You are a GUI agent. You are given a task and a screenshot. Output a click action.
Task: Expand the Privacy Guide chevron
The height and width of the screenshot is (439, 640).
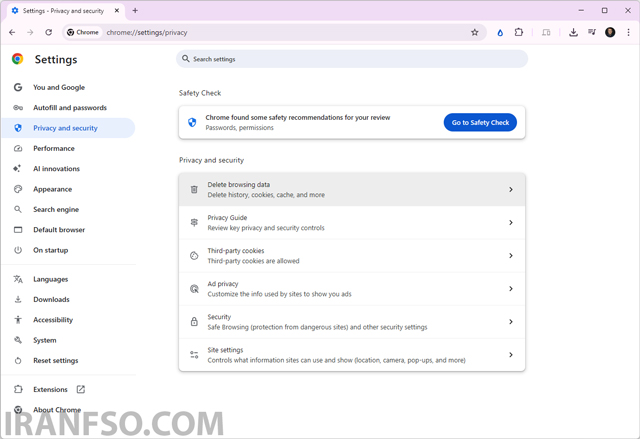511,222
